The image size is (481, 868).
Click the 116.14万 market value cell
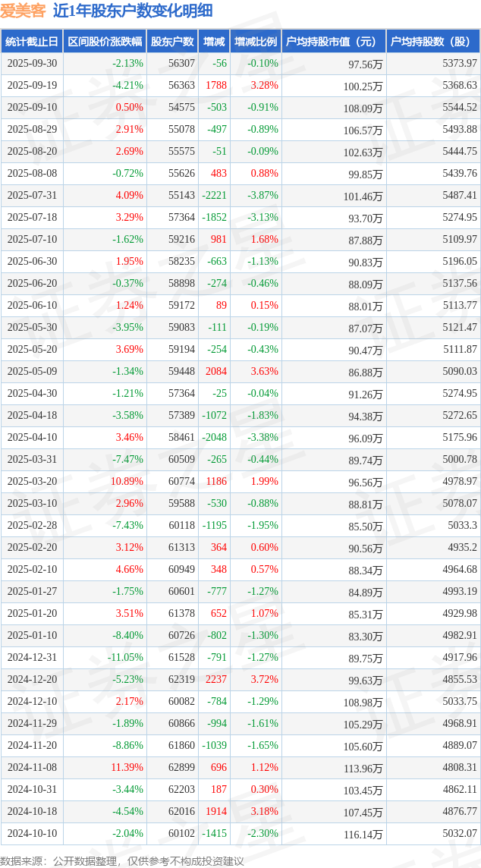[x=363, y=835]
